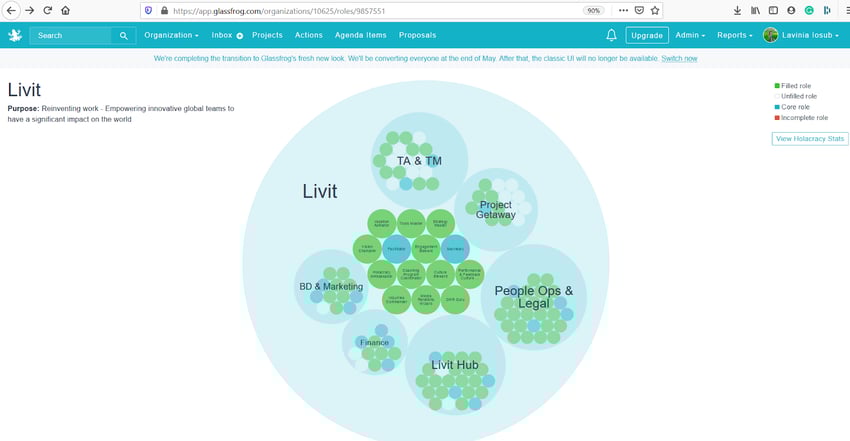
Task: Open the Lavinia Iosub user menu
Action: [810, 35]
